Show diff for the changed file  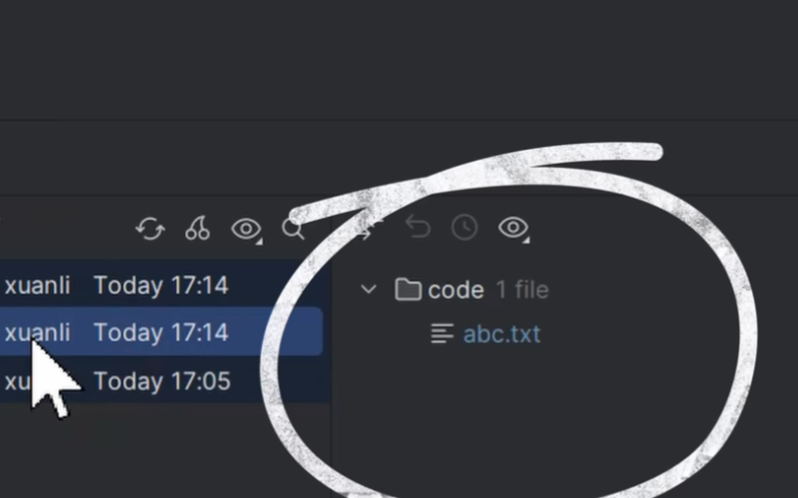click(367, 227)
